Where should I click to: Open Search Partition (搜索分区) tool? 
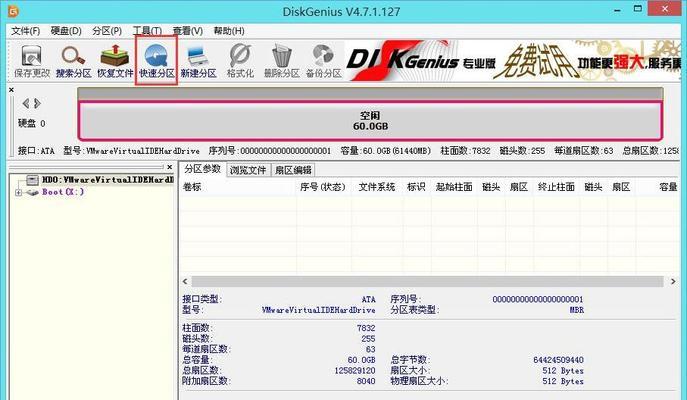click(73, 61)
